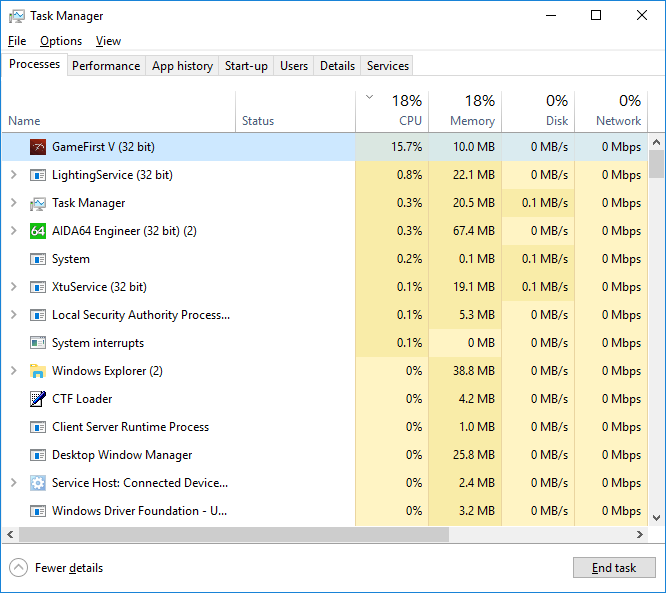This screenshot has height=593, width=666.
Task: Click the sort arrow above CPU column
Action: 370,97
